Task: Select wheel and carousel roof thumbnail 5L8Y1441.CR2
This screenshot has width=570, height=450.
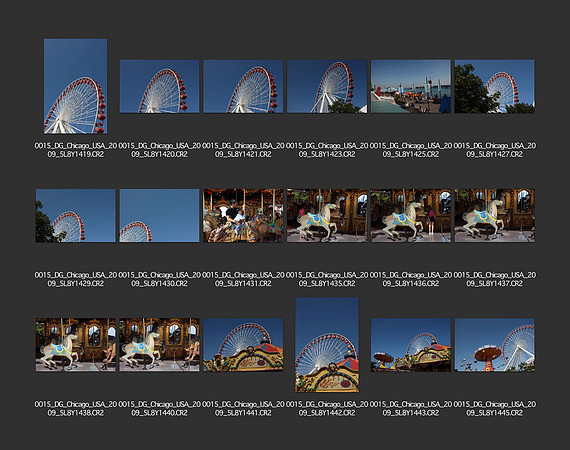Action: (x=243, y=345)
